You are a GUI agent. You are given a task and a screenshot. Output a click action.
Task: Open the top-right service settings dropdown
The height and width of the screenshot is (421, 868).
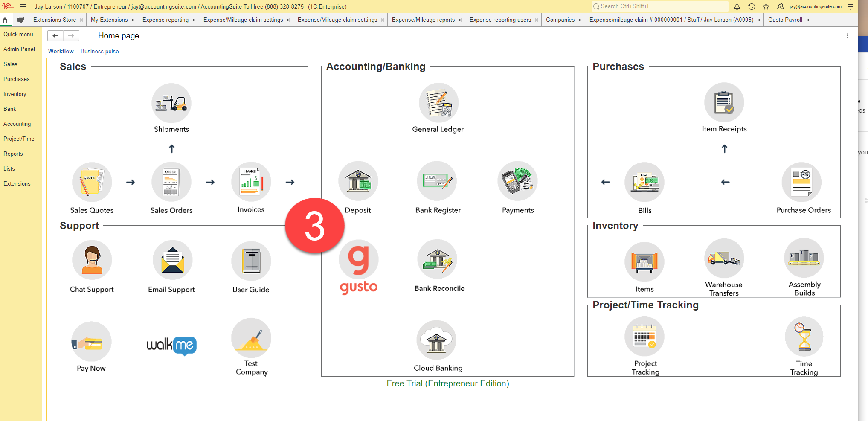(x=851, y=6)
